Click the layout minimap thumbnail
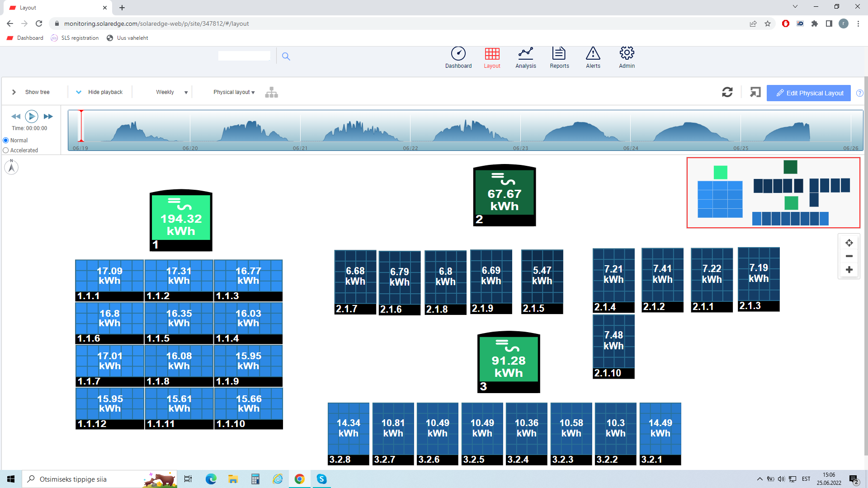 pos(773,193)
